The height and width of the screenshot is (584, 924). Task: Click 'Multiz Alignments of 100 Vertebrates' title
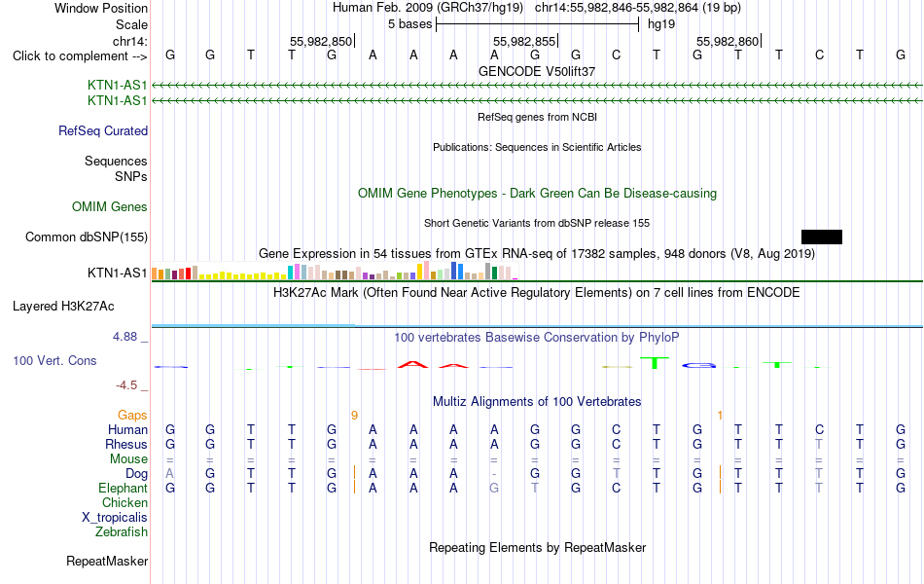[x=537, y=402]
